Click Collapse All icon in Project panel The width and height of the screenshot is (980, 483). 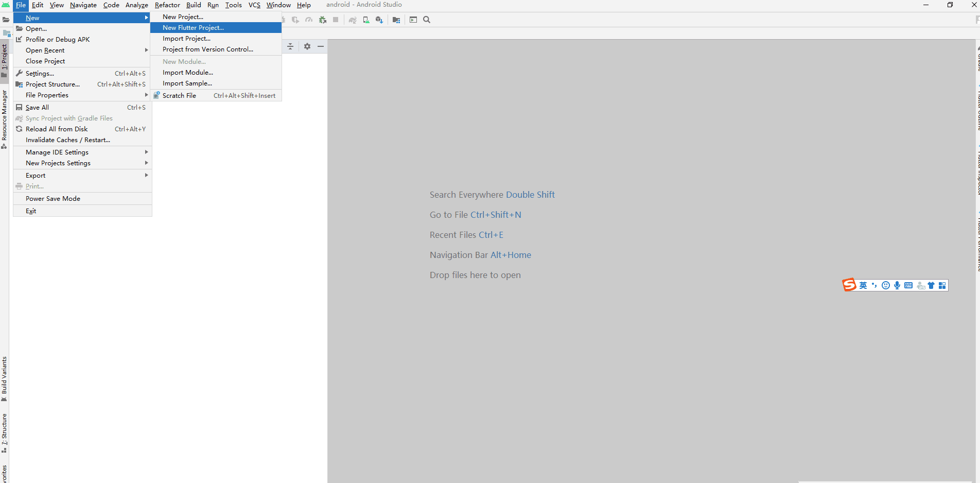point(290,46)
